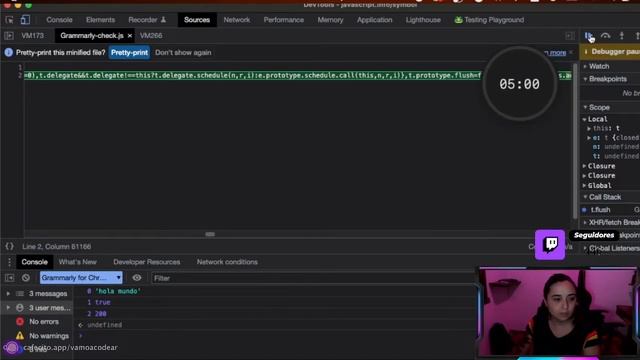Open the Network panel tab
640x360 pixels.
[237, 20]
